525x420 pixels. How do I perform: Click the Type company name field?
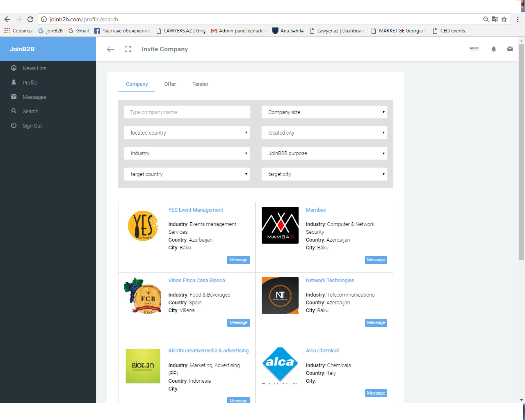187,112
